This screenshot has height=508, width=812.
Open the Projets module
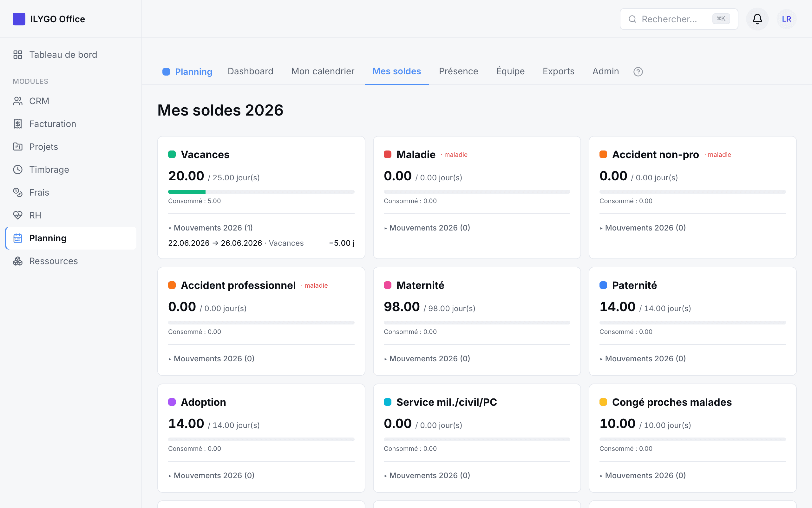[71, 147]
